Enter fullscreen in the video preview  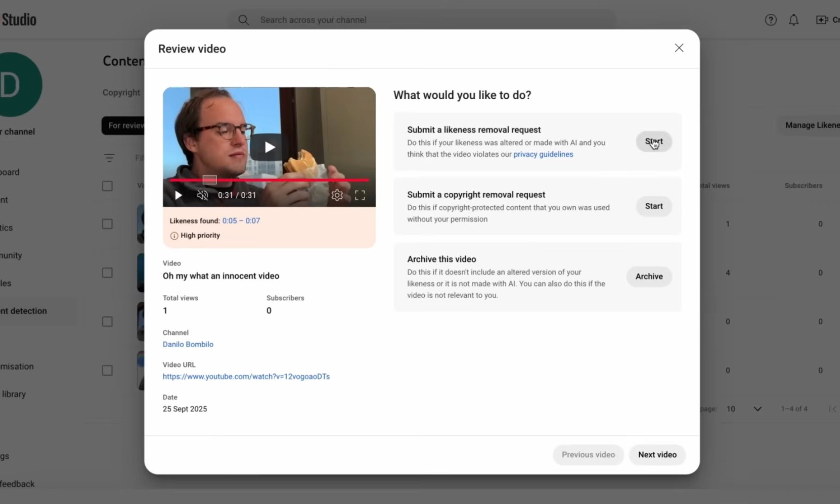[x=360, y=195]
